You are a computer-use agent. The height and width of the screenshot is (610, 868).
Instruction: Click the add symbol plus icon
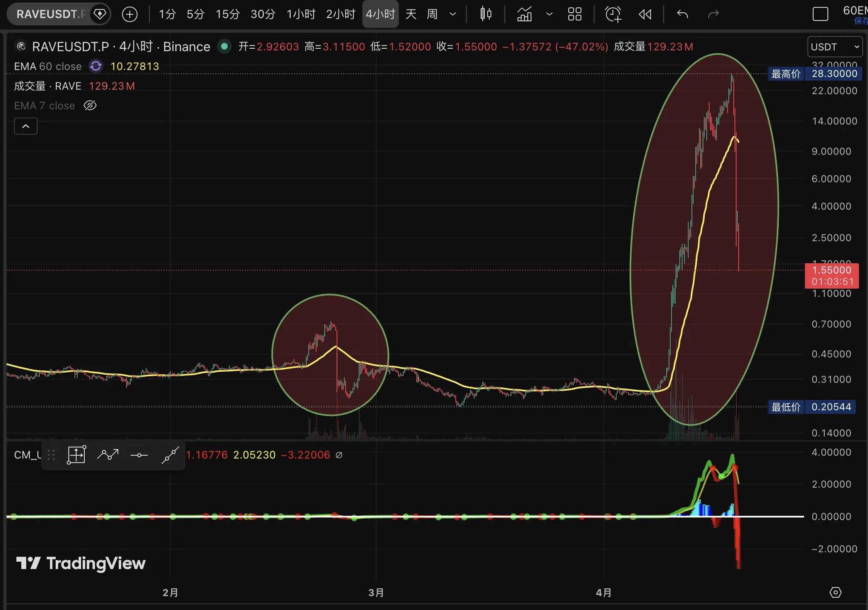pos(130,14)
